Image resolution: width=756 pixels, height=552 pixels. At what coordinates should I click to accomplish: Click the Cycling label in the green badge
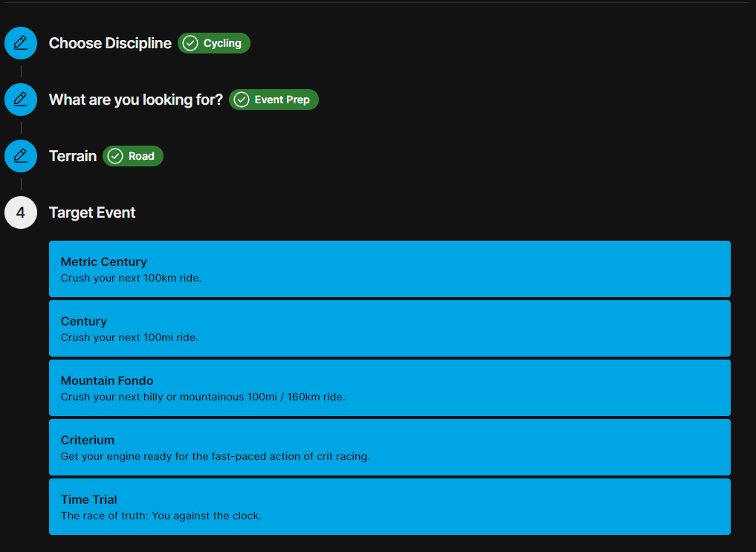[222, 43]
